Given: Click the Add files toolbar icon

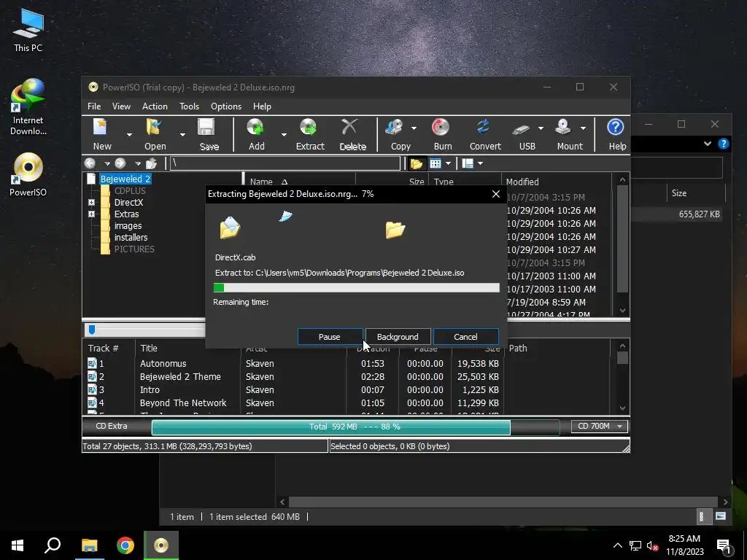Looking at the screenshot, I should pos(256,134).
